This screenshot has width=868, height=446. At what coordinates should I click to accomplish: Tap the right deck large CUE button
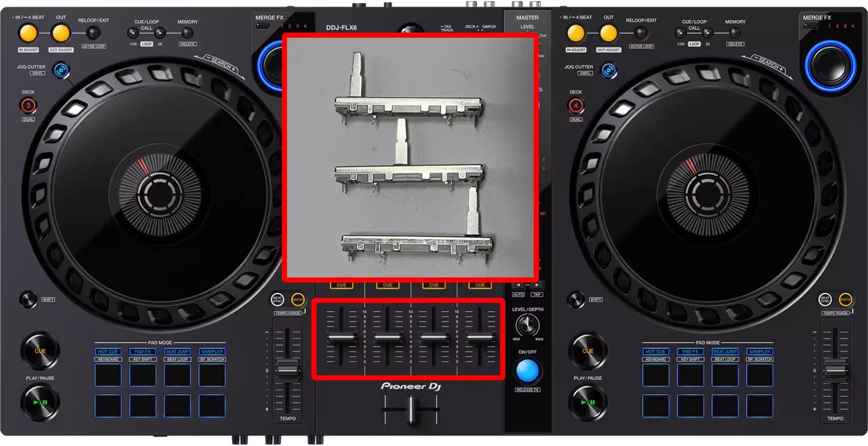[588, 351]
